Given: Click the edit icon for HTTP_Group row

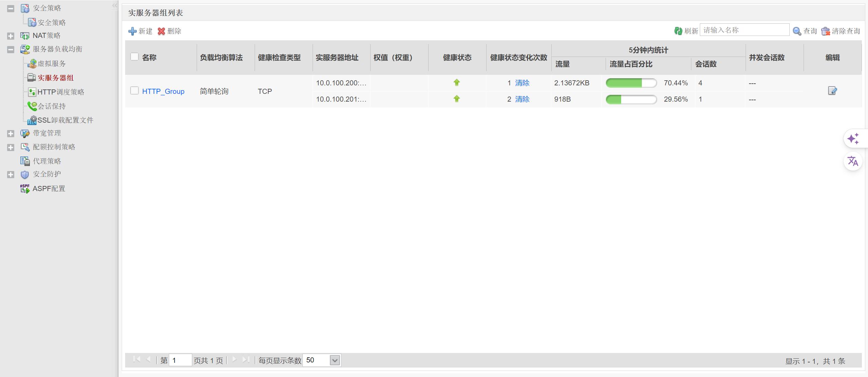Looking at the screenshot, I should pyautogui.click(x=832, y=91).
